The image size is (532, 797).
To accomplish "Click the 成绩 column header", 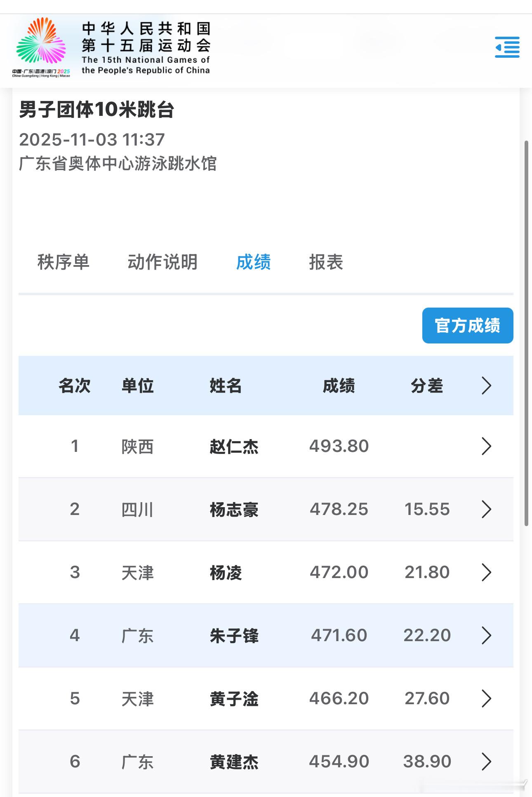I will tap(339, 386).
